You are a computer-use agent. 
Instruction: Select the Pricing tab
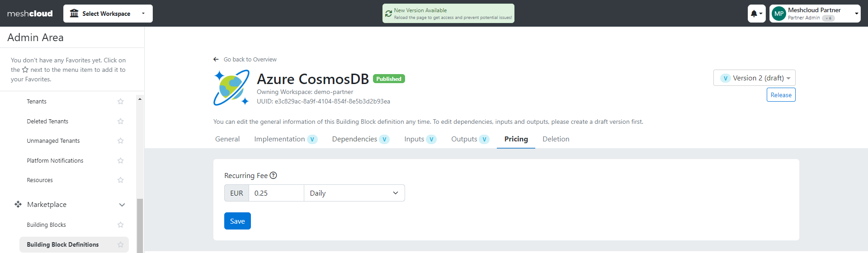tap(516, 139)
